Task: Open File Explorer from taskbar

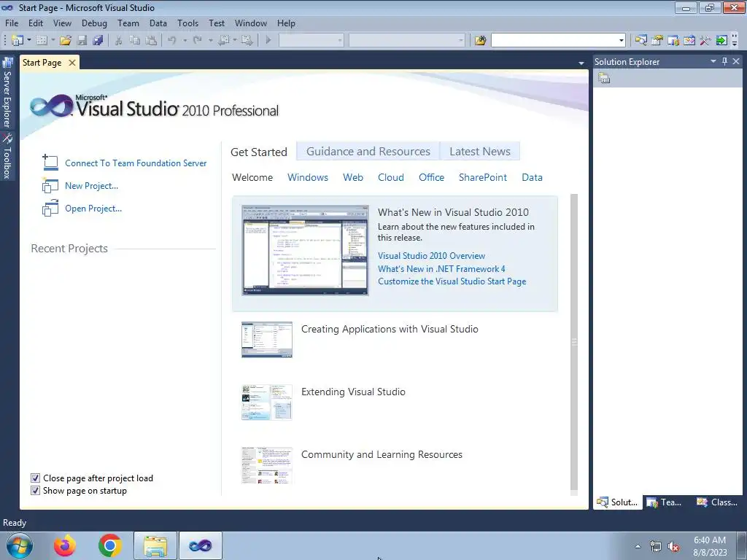Action: click(155, 545)
